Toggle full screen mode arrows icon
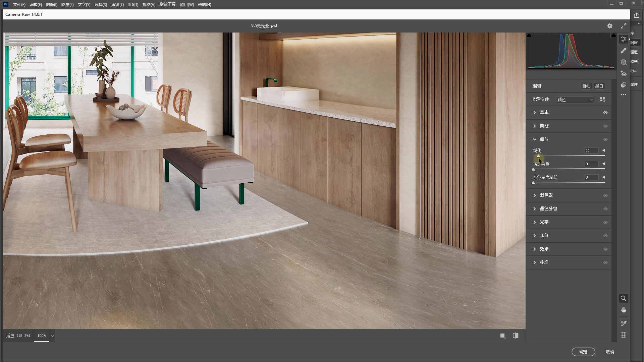This screenshot has height=362, width=644. (x=623, y=26)
